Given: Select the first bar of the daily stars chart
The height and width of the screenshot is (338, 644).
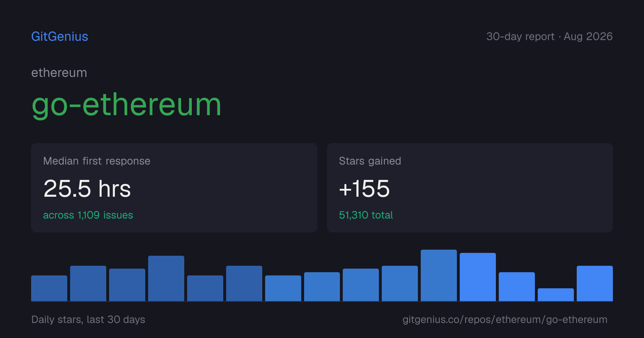Looking at the screenshot, I should (49, 288).
